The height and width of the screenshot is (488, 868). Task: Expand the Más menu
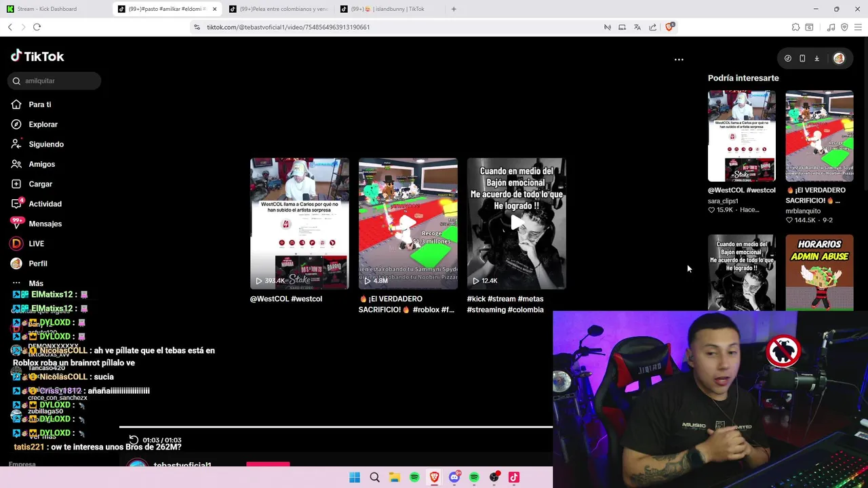pyautogui.click(x=27, y=283)
